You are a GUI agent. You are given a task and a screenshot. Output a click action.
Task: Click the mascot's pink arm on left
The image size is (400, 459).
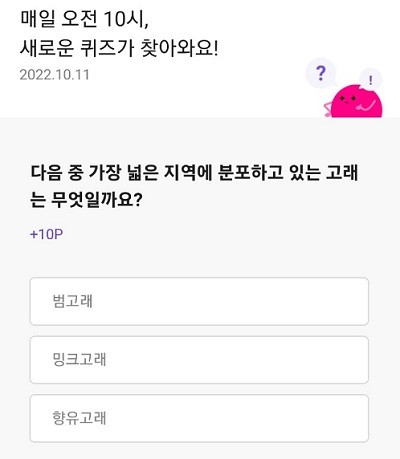coord(328,109)
